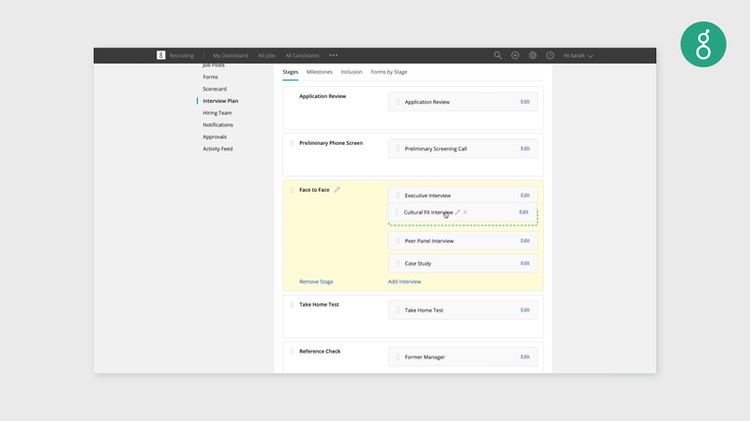Switch to Forms by Stage tab

(x=389, y=72)
